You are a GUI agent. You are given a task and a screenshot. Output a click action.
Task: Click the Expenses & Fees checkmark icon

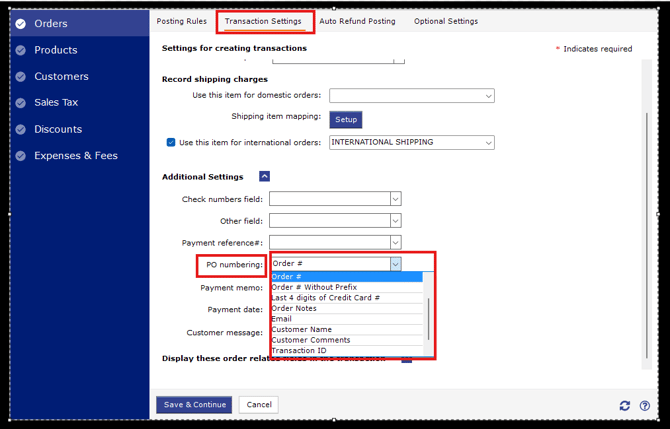pos(21,155)
